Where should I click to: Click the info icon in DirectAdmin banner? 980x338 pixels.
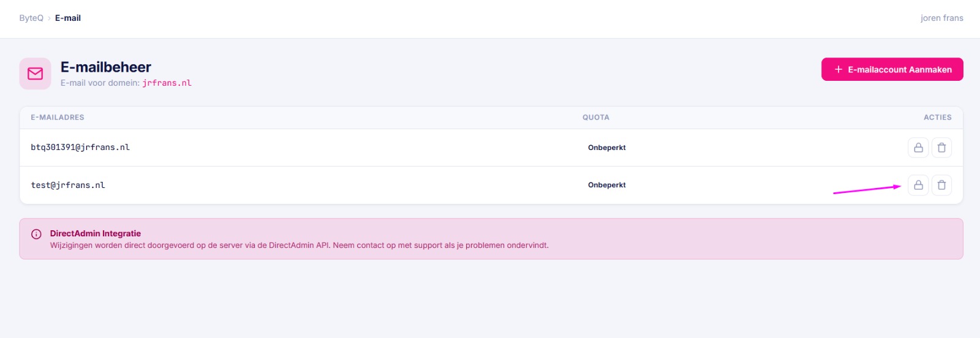pos(36,234)
